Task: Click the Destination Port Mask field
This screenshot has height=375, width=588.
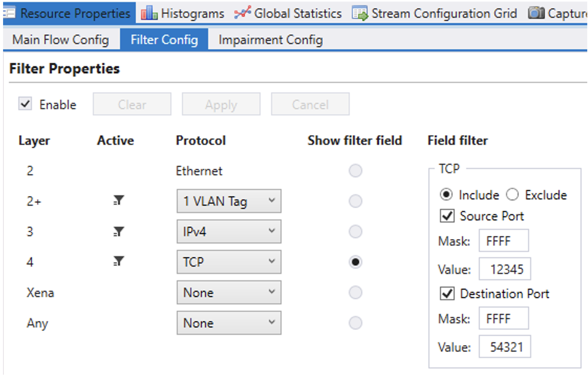Action: click(504, 319)
